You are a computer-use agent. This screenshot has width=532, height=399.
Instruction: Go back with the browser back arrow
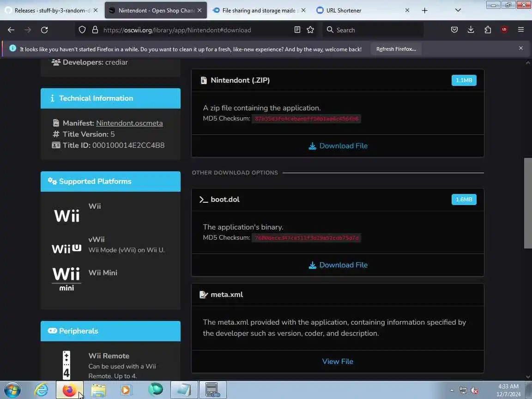(x=11, y=30)
